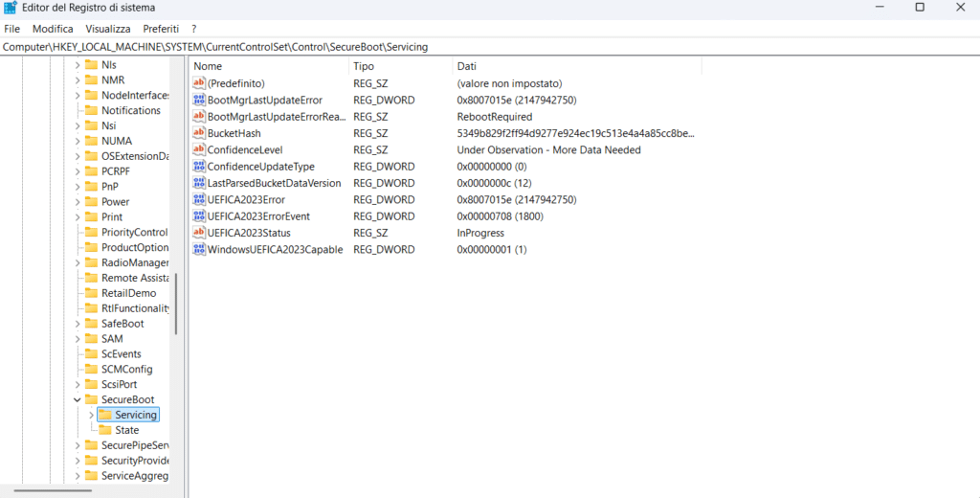Click the ConfidenceLevel string value icon
The width and height of the screenshot is (980, 498).
tap(199, 149)
